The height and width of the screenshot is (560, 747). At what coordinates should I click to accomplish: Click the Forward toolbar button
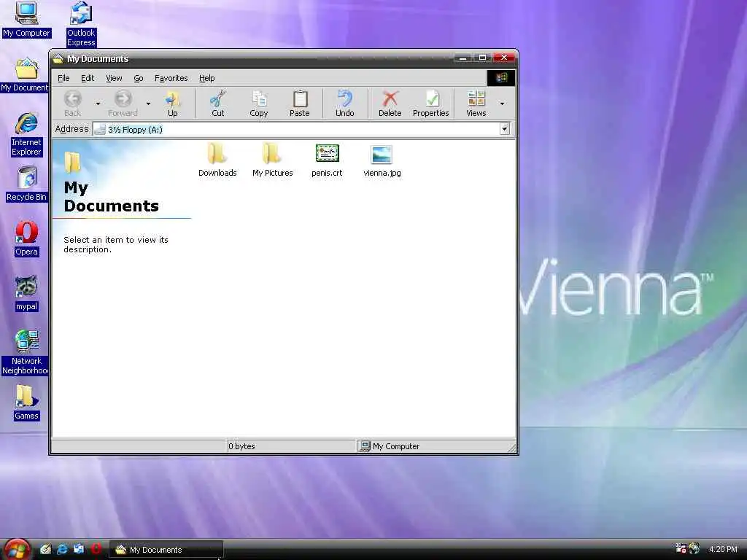123,104
